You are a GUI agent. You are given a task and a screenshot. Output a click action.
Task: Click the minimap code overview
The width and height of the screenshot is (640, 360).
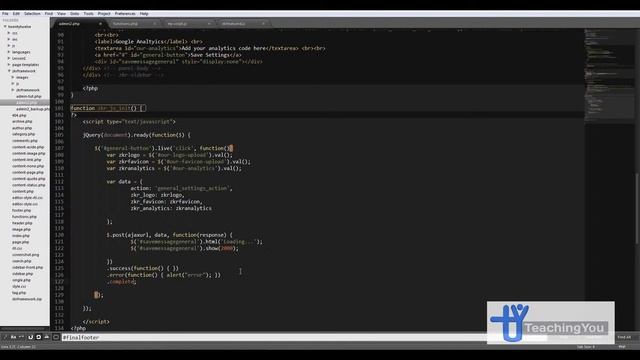coord(609,76)
